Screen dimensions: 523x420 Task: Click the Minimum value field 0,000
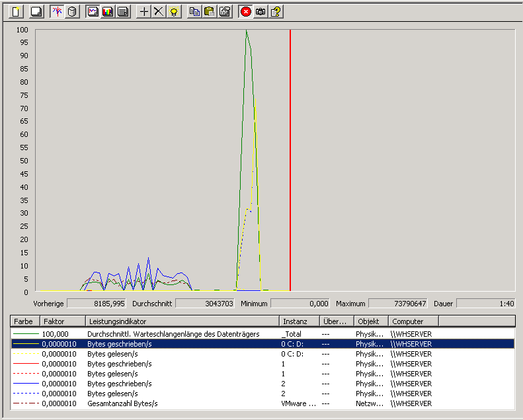[x=300, y=304]
